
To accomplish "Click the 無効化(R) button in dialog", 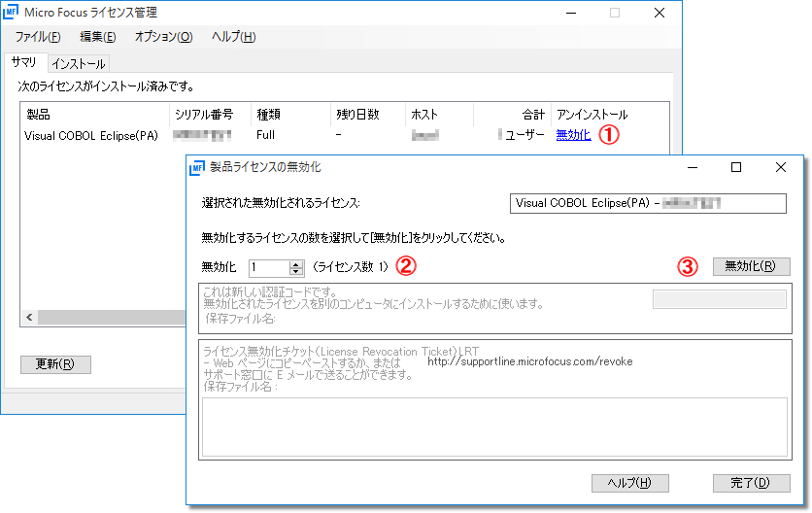I will 751,266.
